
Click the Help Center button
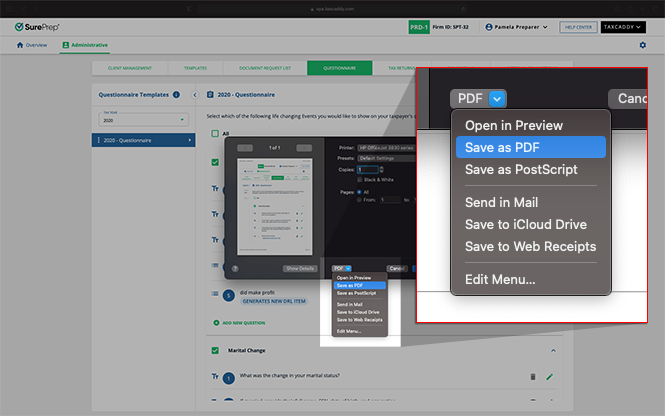coord(578,27)
